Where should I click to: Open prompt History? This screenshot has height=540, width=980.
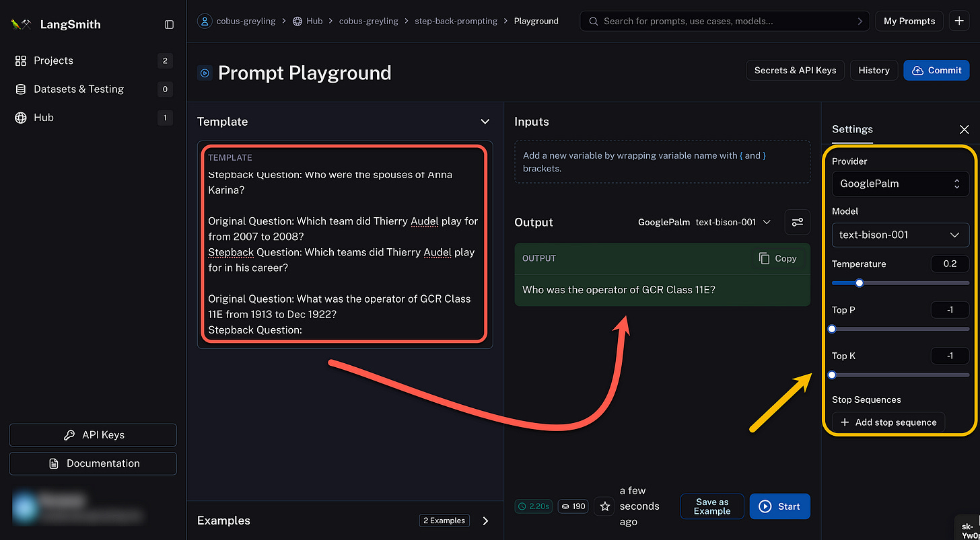click(874, 70)
